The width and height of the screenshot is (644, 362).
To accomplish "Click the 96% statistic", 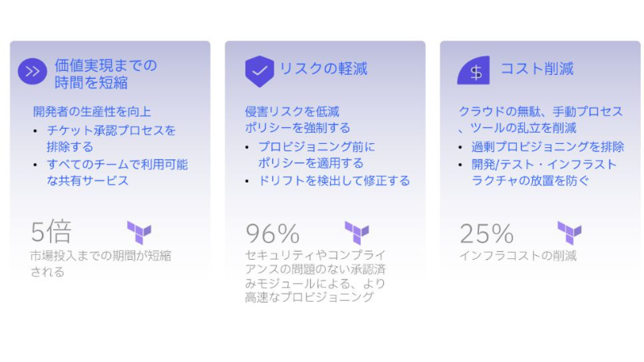I will click(272, 233).
